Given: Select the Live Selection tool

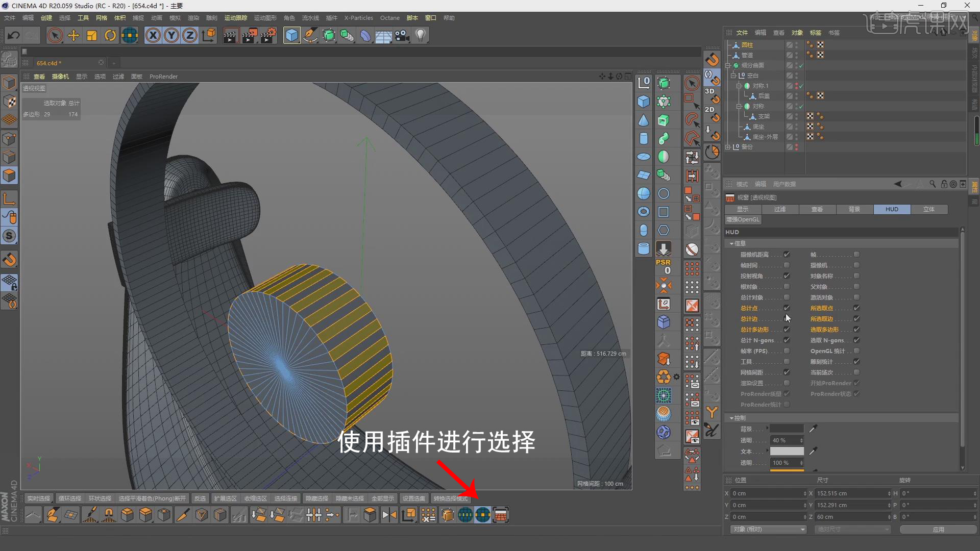Looking at the screenshot, I should tap(55, 35).
